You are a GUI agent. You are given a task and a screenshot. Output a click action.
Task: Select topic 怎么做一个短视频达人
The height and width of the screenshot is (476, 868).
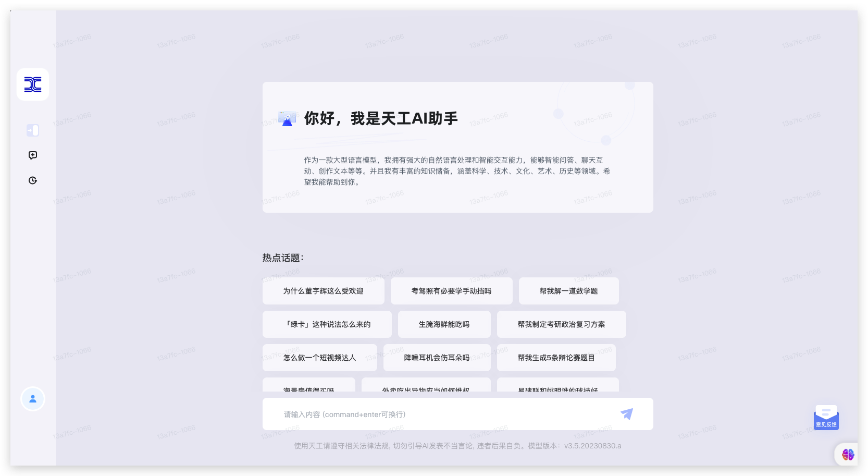[x=320, y=358]
